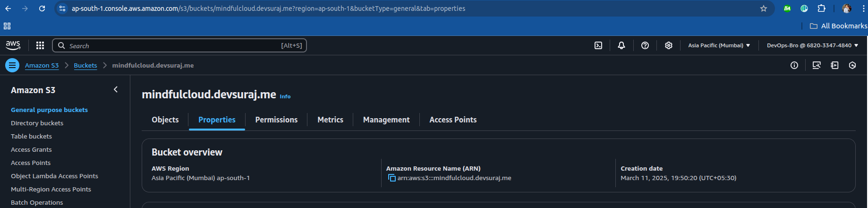Open the hexagon icon in the toolbar

coord(852,65)
